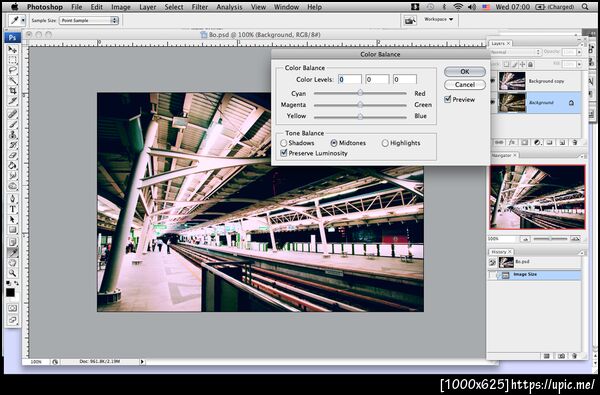Viewport: 600px width, 395px height.
Task: Hide the Background copy layer
Action: point(492,81)
